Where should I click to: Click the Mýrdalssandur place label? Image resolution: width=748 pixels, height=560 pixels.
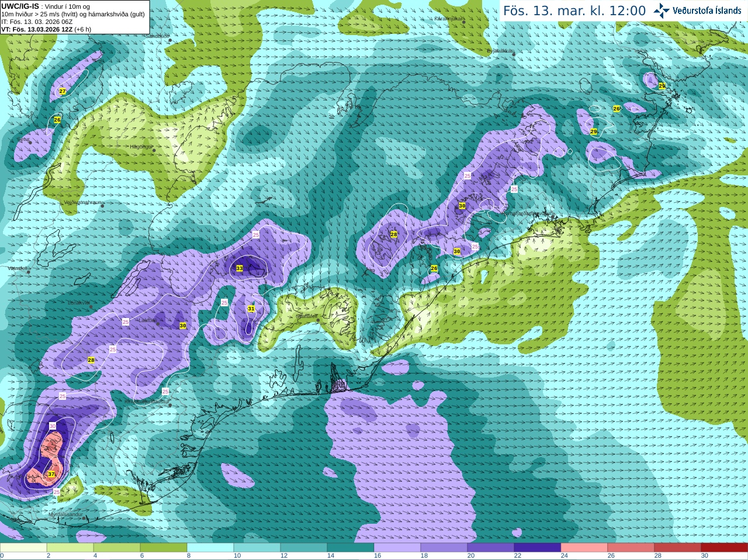65,514
